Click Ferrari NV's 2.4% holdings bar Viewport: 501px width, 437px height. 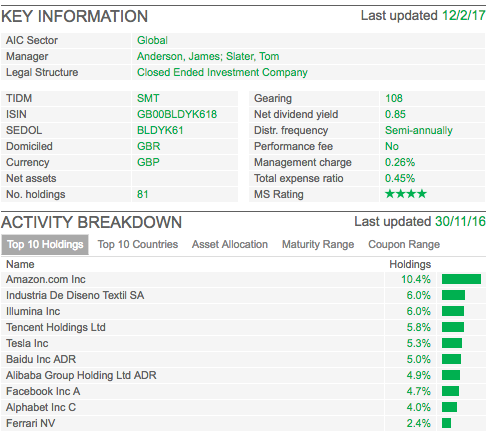pyautogui.click(x=446, y=423)
